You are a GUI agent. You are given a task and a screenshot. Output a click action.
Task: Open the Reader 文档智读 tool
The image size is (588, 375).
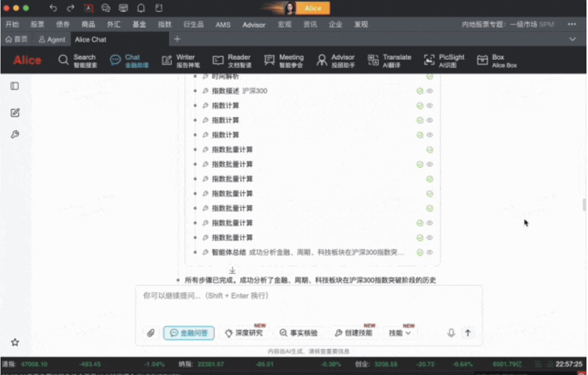[x=232, y=60]
